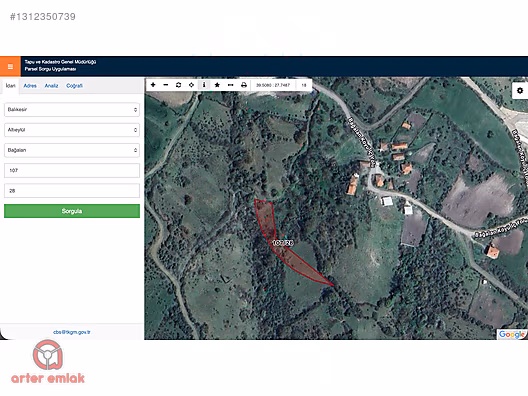Click the Google logo on map
Image resolution: width=528 pixels, height=396 pixels.
[x=512, y=334]
